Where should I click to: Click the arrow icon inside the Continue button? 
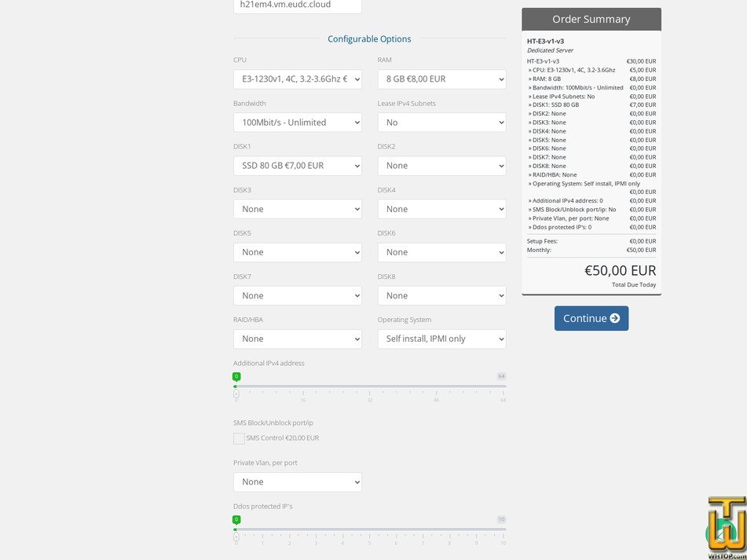[615, 318]
